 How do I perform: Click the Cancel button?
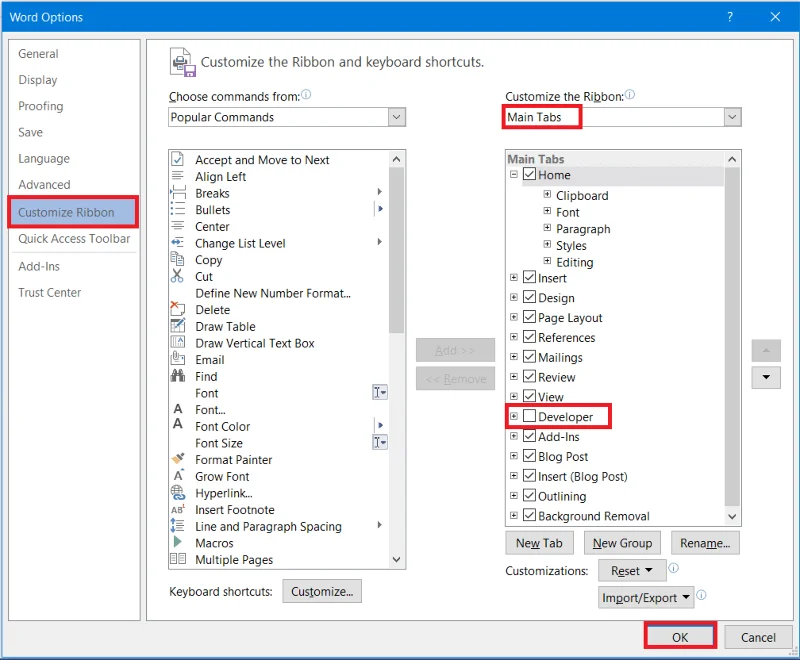click(x=758, y=637)
